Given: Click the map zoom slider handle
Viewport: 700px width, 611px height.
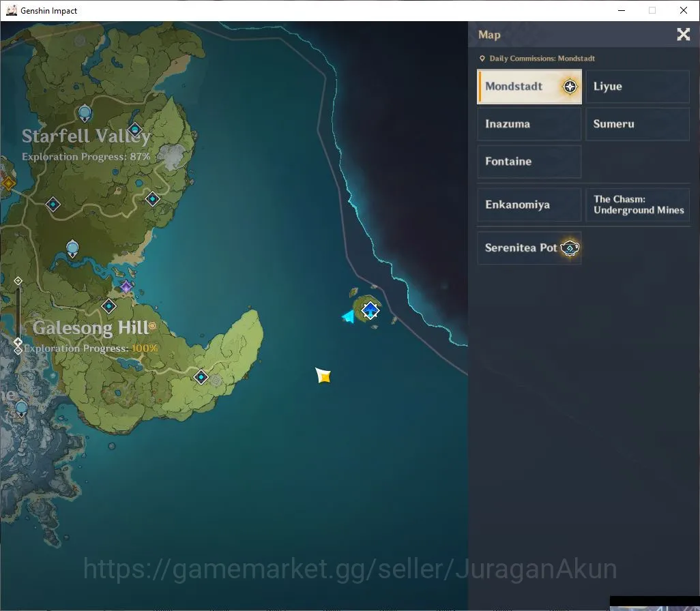Looking at the screenshot, I should tap(18, 342).
